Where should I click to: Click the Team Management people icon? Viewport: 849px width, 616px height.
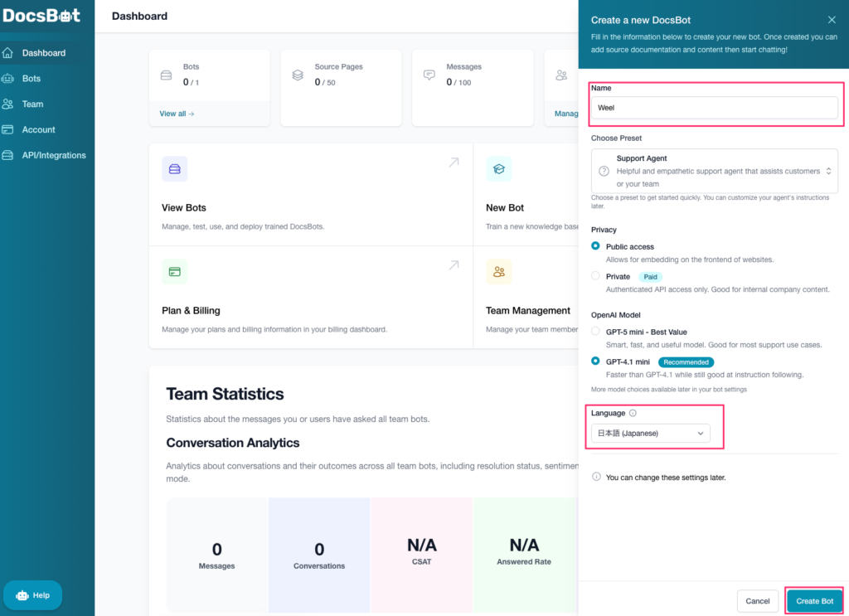pyautogui.click(x=498, y=272)
